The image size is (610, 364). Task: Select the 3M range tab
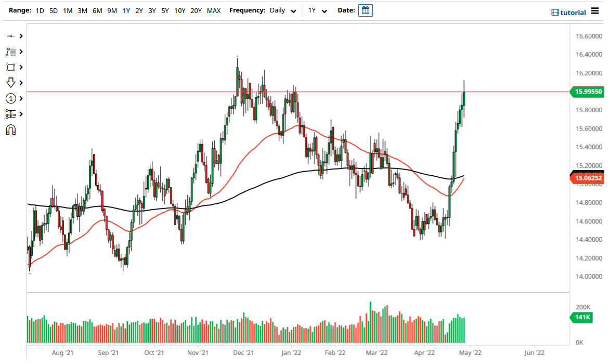pyautogui.click(x=82, y=10)
